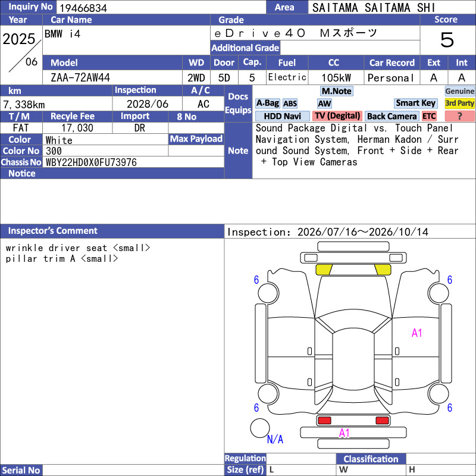476x476 pixels.
Task: Select chassis number WBY22HD0X0FU73976
Action: (x=91, y=162)
